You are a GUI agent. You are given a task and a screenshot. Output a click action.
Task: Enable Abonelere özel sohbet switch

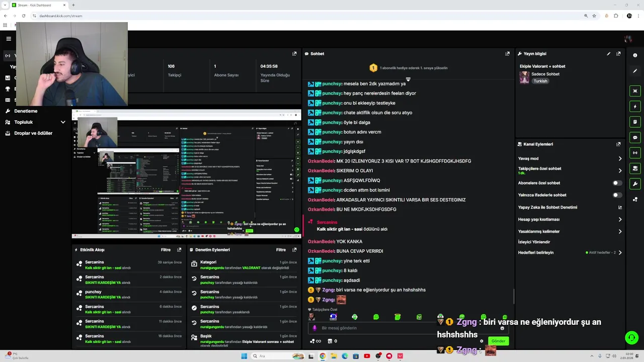pos(617,183)
